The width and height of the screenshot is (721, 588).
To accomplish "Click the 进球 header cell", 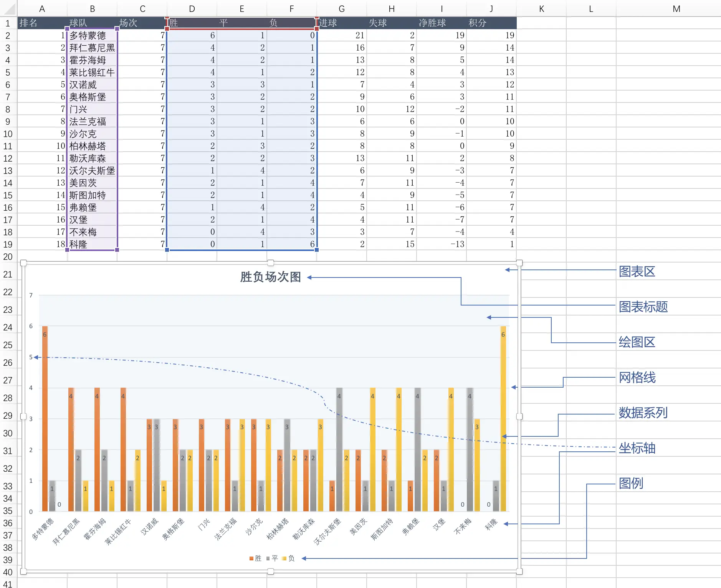I will pos(342,23).
